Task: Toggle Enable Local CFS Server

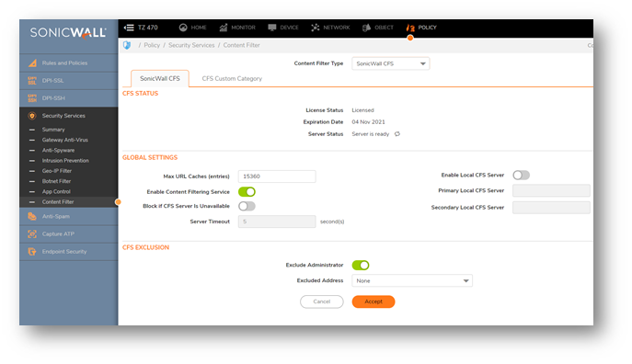Action: click(x=522, y=176)
